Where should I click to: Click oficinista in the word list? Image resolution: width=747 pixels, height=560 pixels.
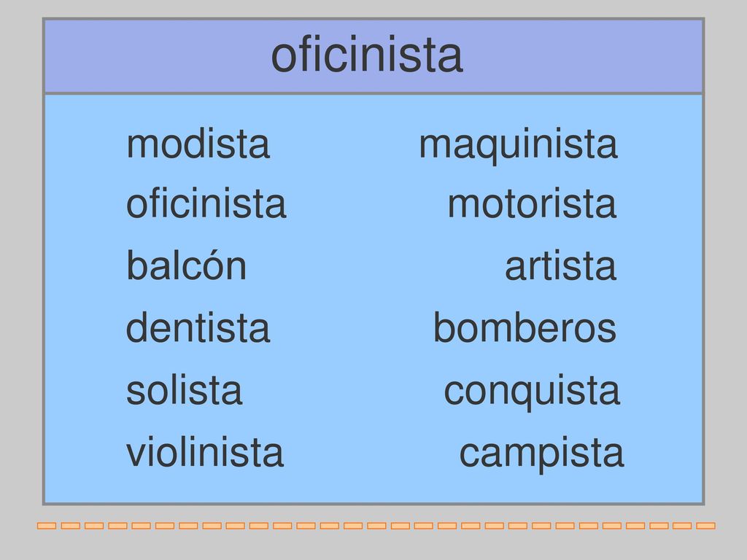206,204
